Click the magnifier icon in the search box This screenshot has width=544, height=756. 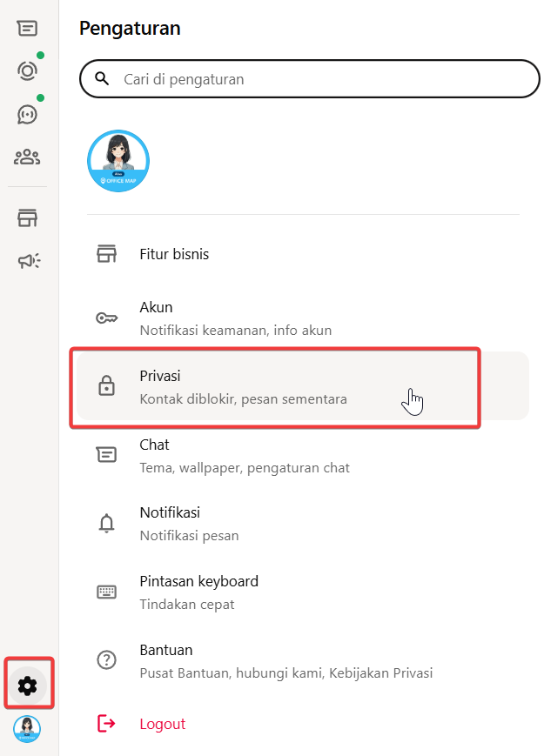click(102, 79)
